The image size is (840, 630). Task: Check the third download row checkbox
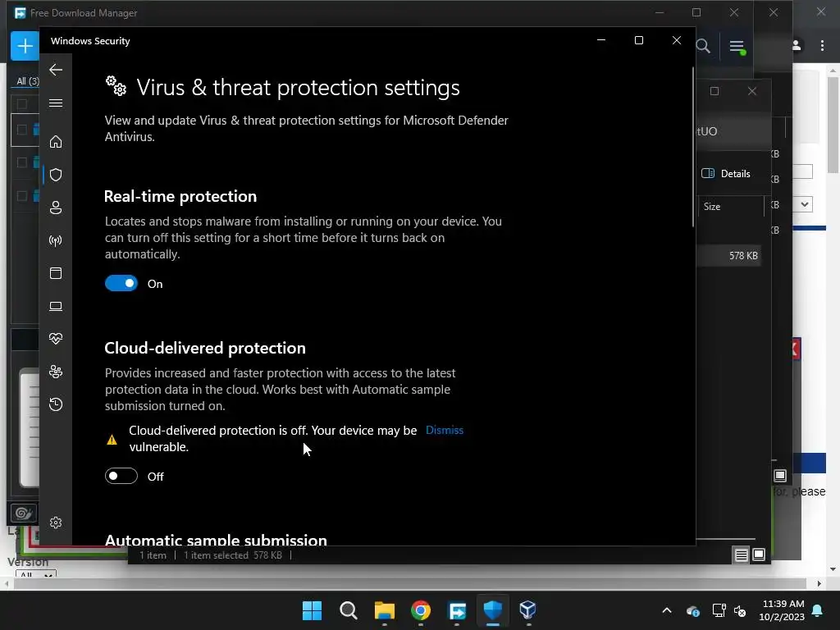(x=22, y=195)
